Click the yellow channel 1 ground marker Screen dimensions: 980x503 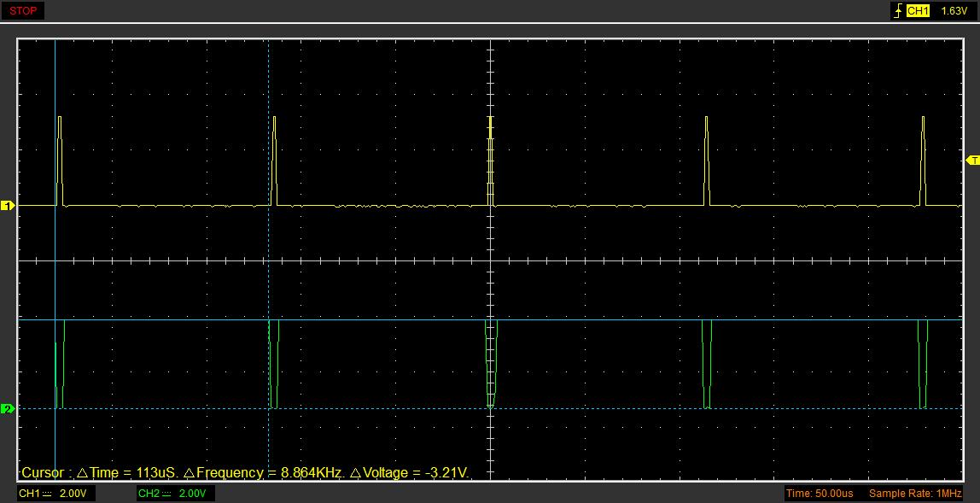9,206
